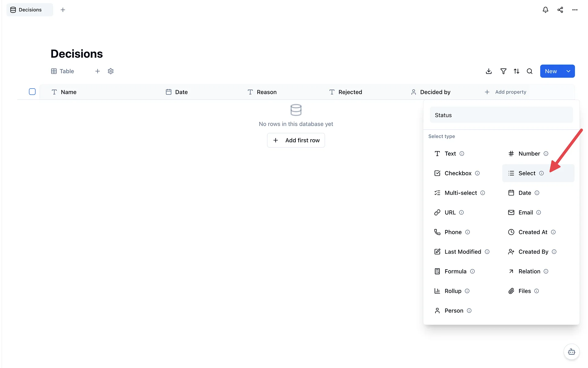Click the Add first row button
This screenshot has height=368, width=588.
296,140
